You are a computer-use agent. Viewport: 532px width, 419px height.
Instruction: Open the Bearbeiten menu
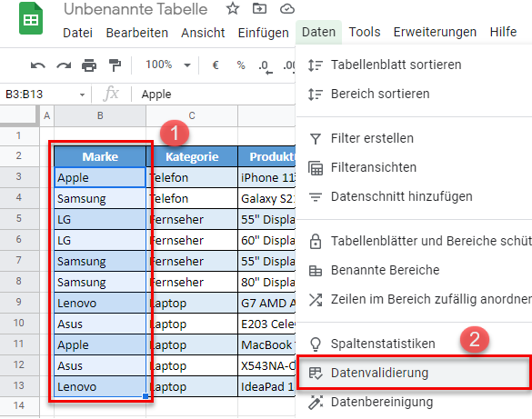137,33
